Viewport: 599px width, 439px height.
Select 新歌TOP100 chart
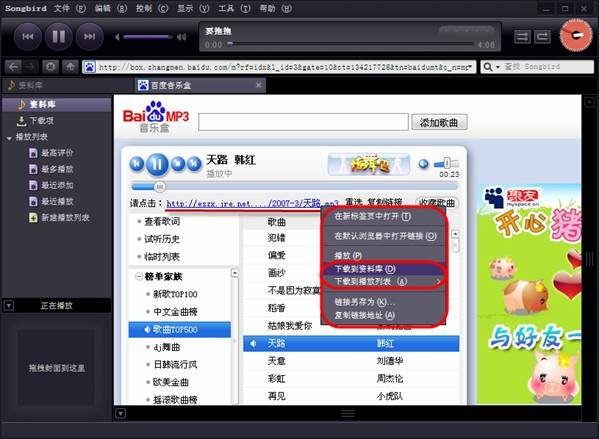(175, 294)
